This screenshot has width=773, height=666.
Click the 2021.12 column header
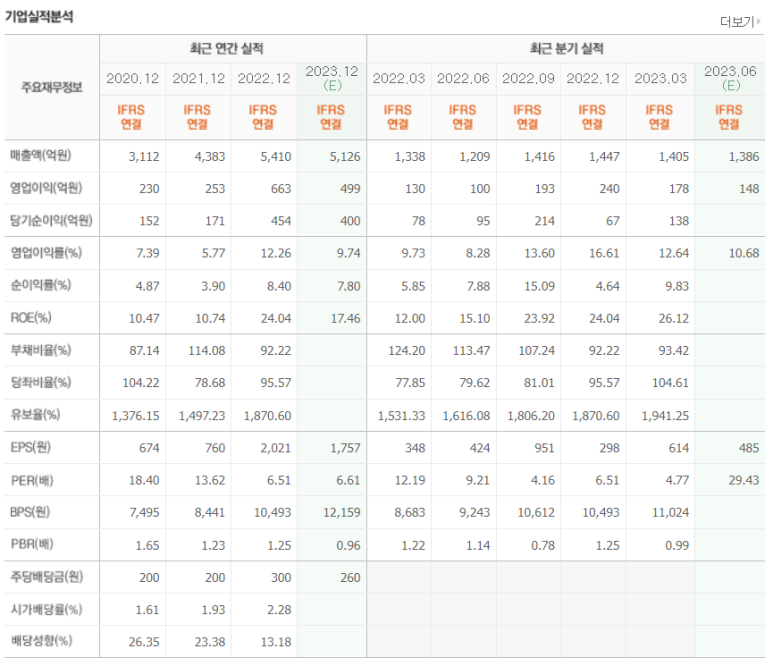(x=198, y=78)
